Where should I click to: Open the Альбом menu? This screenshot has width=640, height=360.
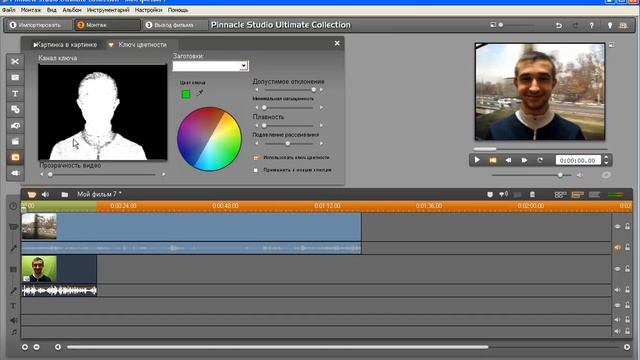72,10
